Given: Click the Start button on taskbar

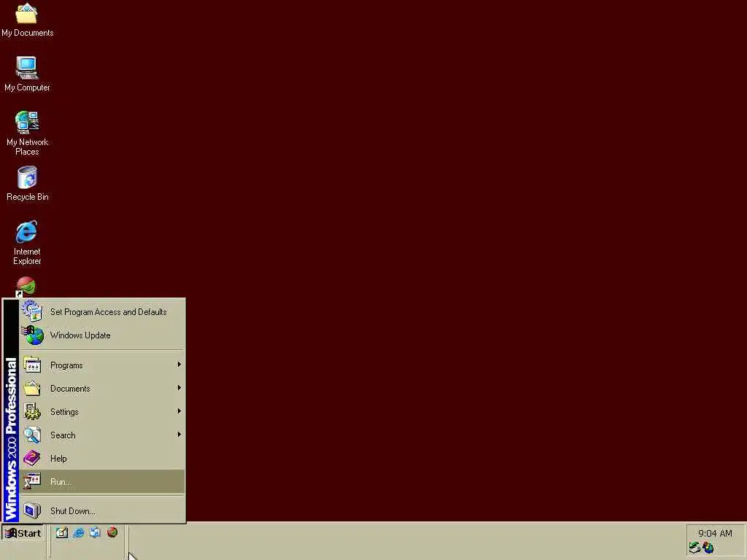Looking at the screenshot, I should point(23,533).
